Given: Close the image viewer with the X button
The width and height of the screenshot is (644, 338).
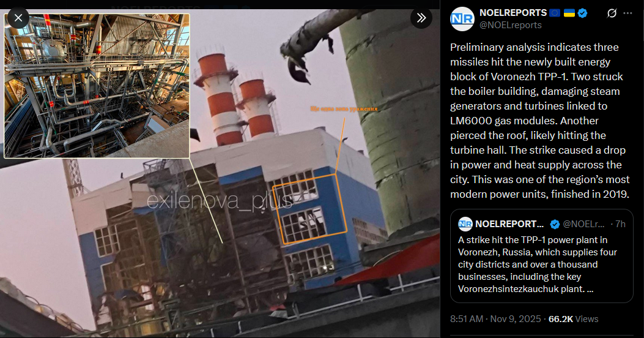Looking at the screenshot, I should [x=18, y=18].
